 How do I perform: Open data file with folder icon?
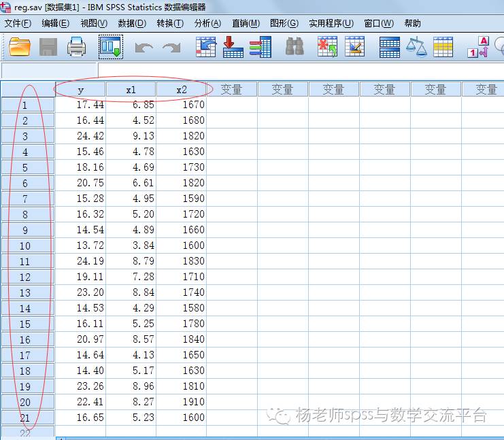[20, 47]
